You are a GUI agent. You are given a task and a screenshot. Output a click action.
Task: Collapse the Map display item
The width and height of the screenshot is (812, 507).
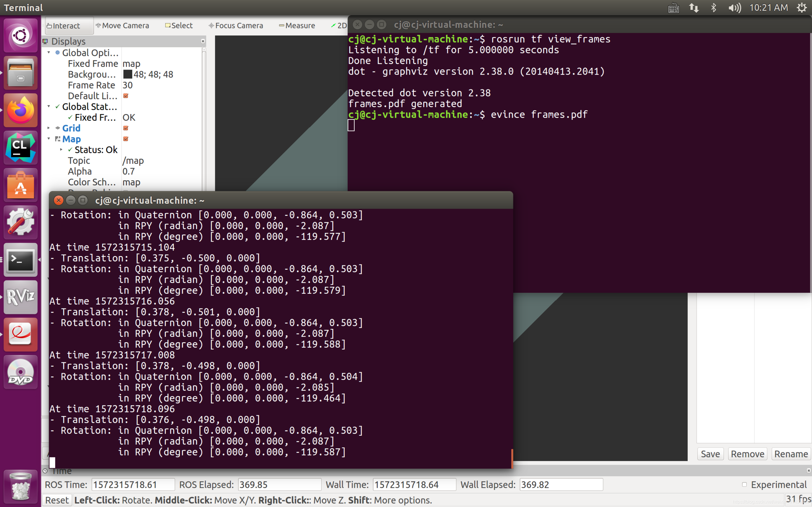(49, 139)
